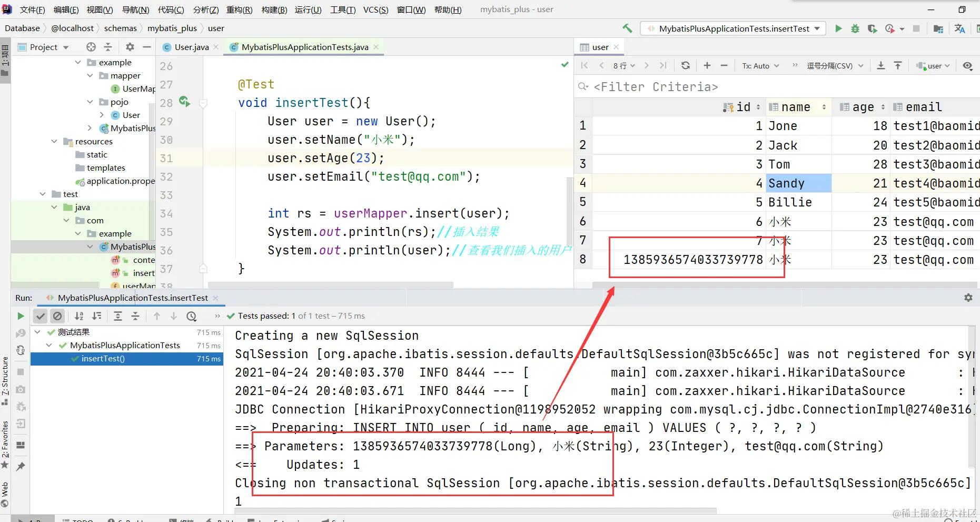Sort test results by duration
The width and height of the screenshot is (980, 522).
[x=97, y=316]
